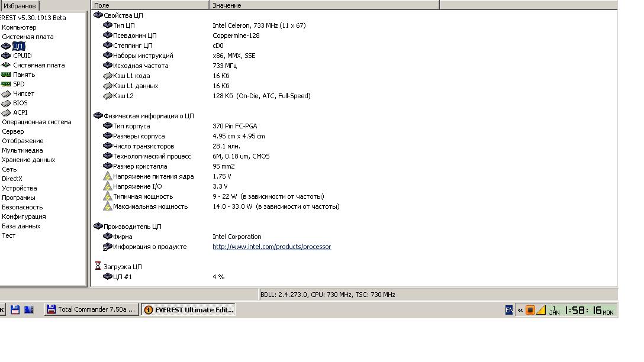Open the EN language indicator in the tray
Image resolution: width=644 pixels, height=362 pixels.
[509, 310]
